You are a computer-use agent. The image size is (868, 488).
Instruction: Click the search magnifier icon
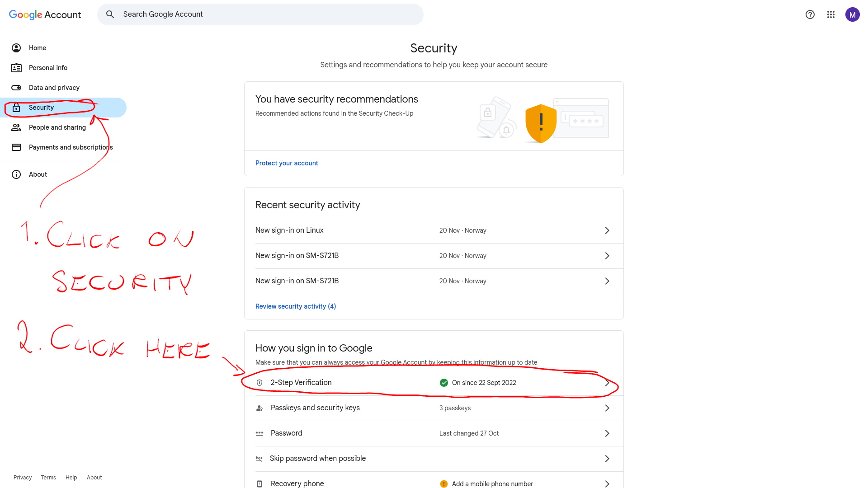110,14
